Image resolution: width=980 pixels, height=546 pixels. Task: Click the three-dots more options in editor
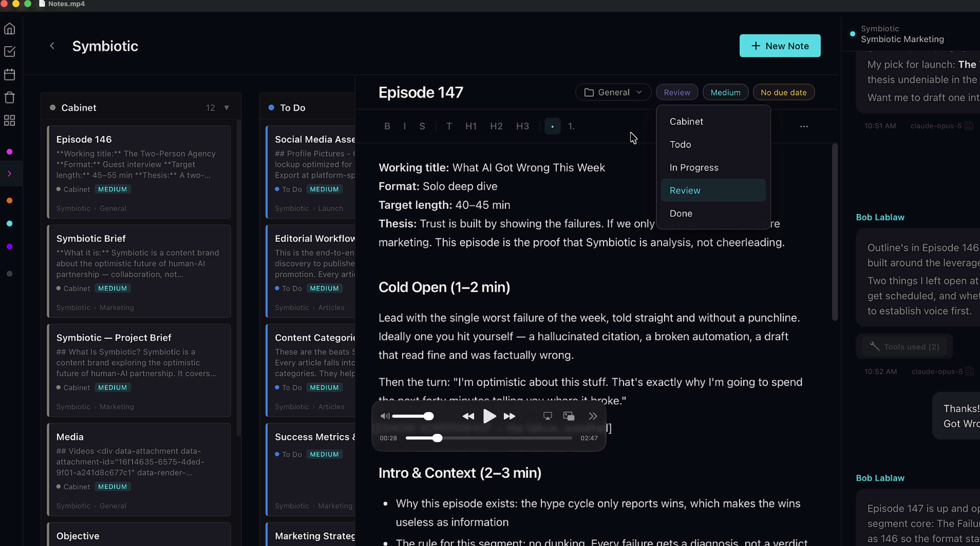click(x=804, y=126)
